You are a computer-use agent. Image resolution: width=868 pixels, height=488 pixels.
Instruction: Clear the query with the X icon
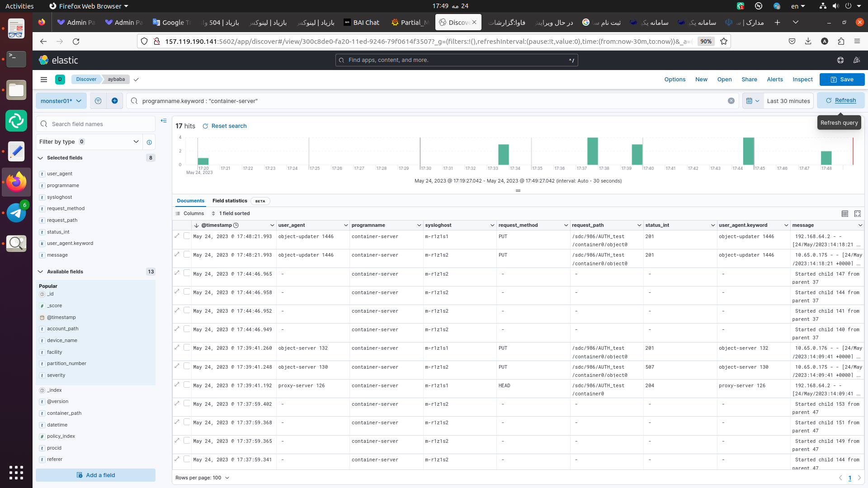(731, 101)
